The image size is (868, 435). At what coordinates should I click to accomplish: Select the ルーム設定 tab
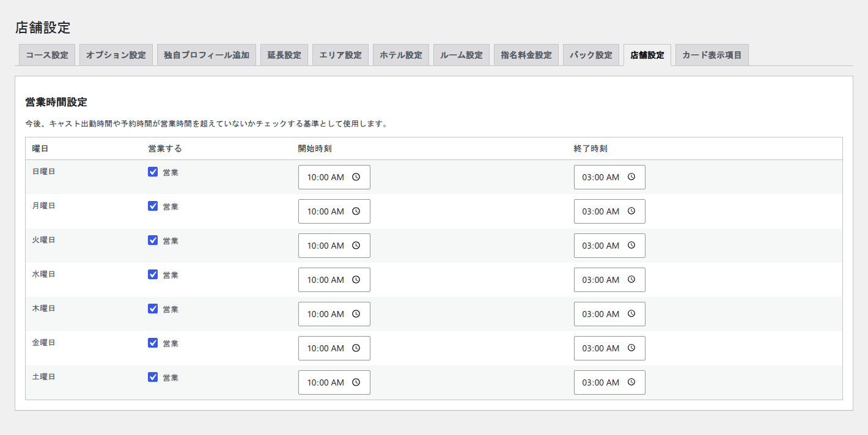tap(462, 55)
